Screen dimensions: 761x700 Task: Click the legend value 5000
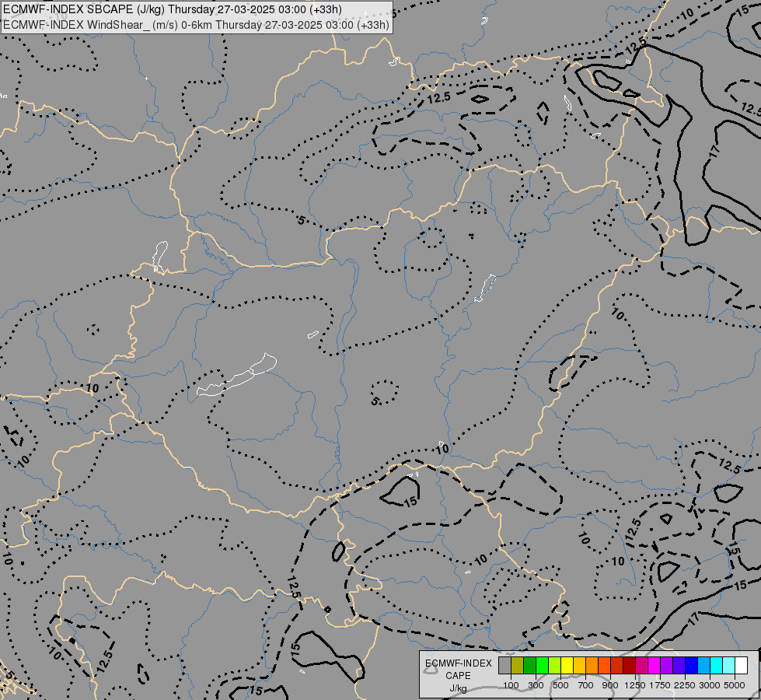(x=735, y=685)
